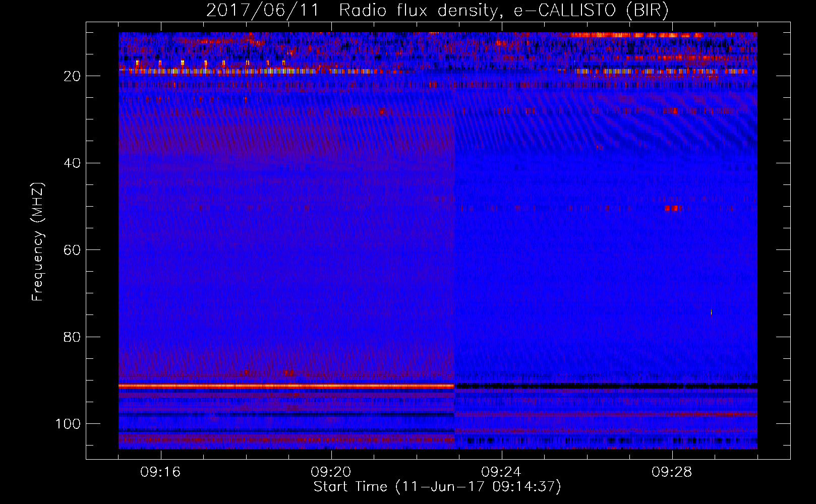
Task: Click the 'Frequency (MHZ)' y-axis label
Action: coord(38,242)
